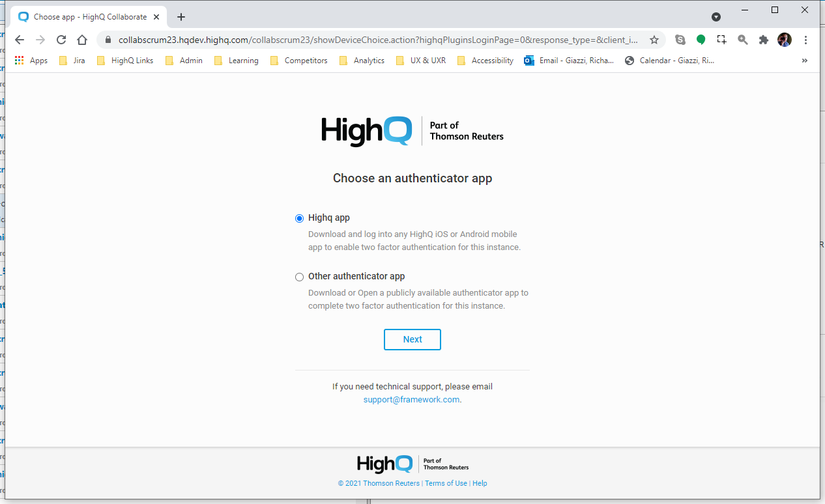Screen dimensions: 825x504
Task: Open a new browser tab
Action: point(181,17)
